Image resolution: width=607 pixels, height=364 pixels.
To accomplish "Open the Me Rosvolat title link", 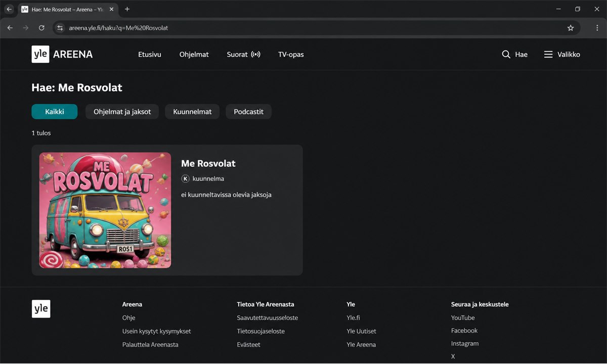I will tap(208, 163).
